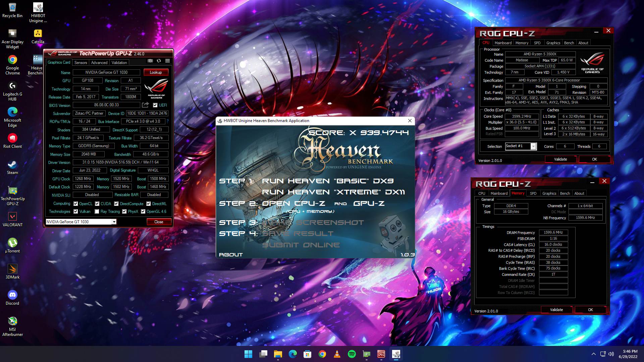Open VALORANT desktop shortcut

point(12,220)
